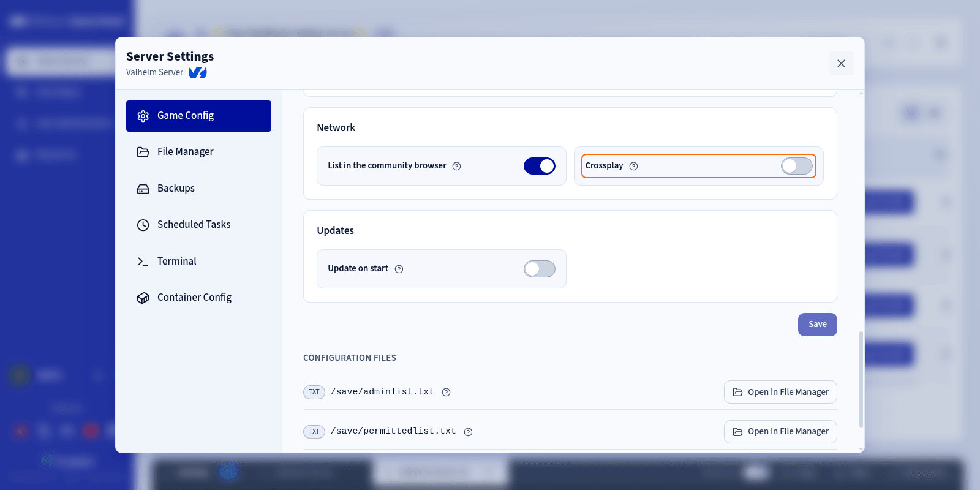The width and height of the screenshot is (980, 490).
Task: Open adminlist.txt in File Manager
Action: point(780,392)
